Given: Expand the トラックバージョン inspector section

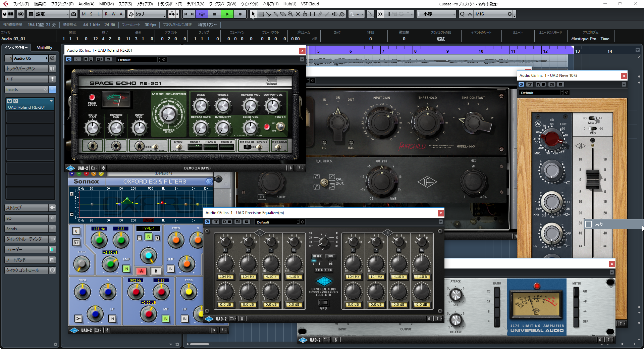Looking at the screenshot, I should 27,68.
